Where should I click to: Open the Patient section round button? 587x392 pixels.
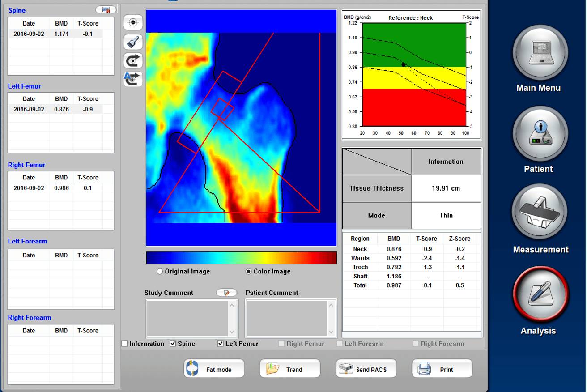point(540,134)
